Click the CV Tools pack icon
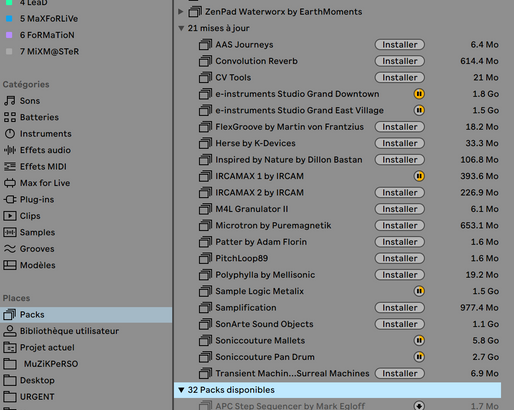This screenshot has width=514, height=410. [x=205, y=77]
